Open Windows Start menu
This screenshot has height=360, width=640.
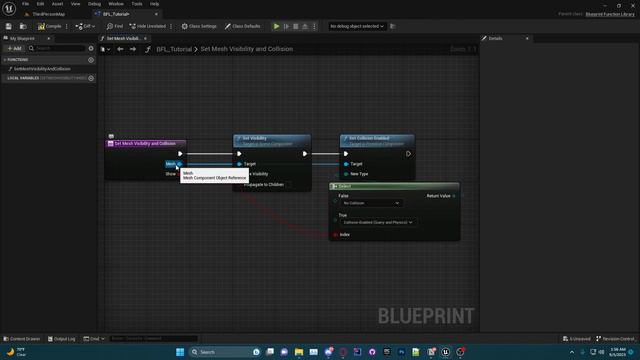click(180, 352)
